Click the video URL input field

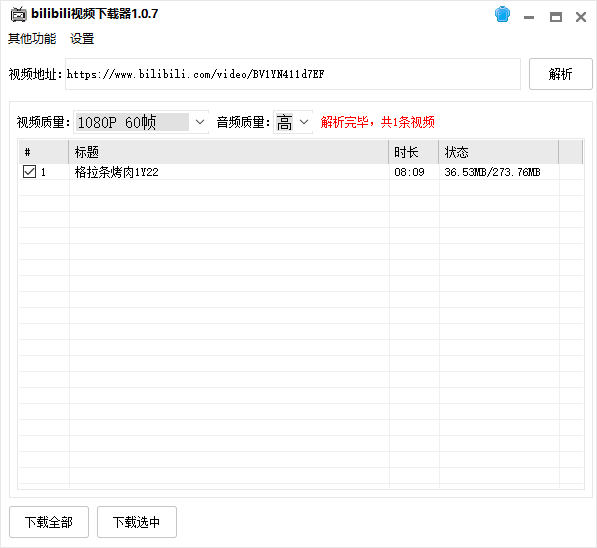pos(292,74)
